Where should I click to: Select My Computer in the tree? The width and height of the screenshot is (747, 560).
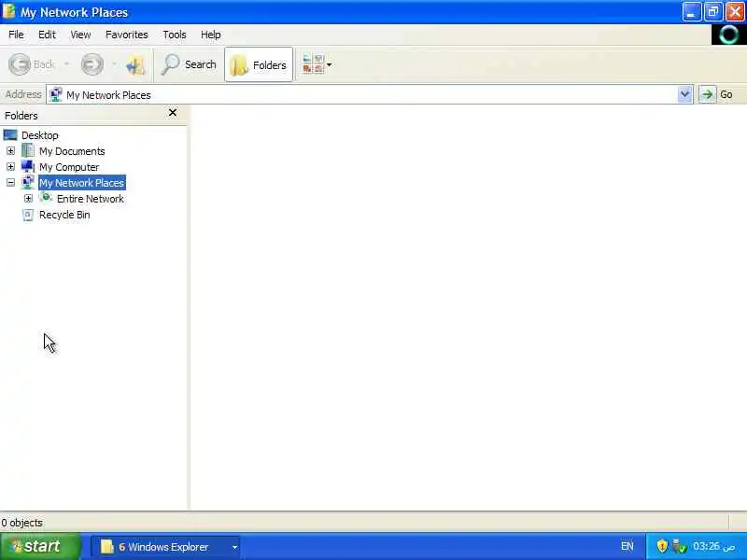(x=69, y=167)
